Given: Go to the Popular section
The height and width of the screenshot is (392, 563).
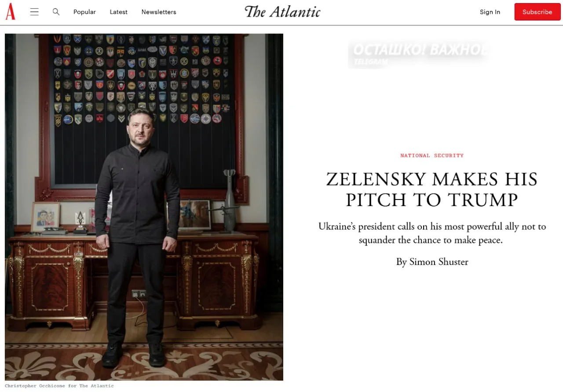Looking at the screenshot, I should pyautogui.click(x=84, y=12).
